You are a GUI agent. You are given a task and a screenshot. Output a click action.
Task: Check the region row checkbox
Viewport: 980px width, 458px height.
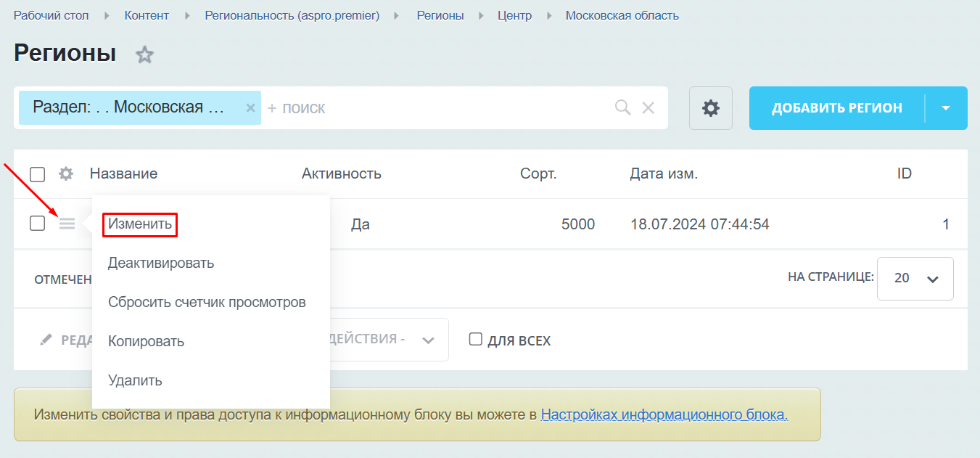(x=37, y=224)
